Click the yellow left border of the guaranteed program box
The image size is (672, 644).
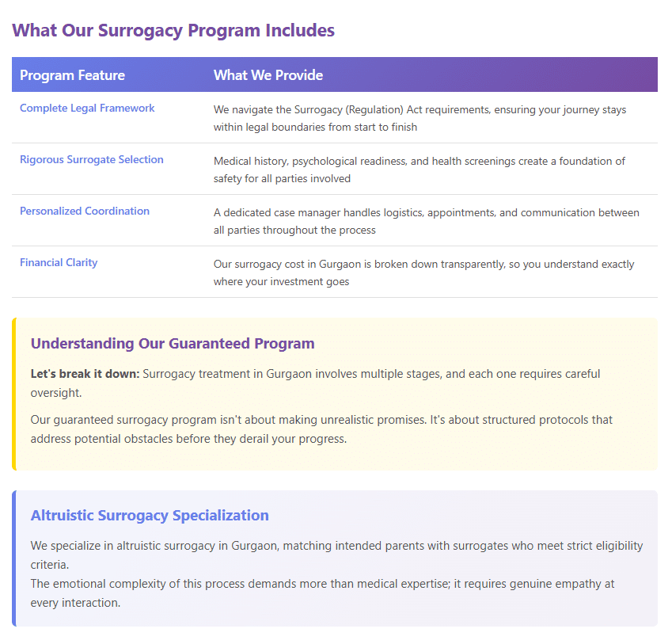pyautogui.click(x=13, y=394)
